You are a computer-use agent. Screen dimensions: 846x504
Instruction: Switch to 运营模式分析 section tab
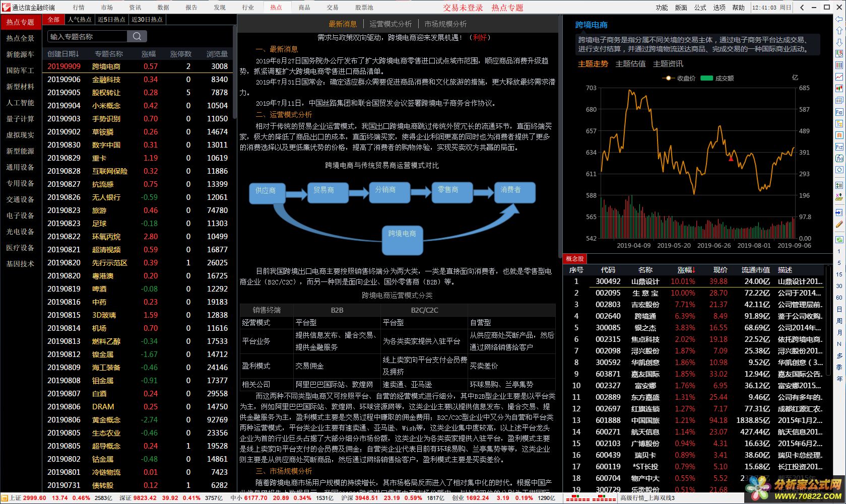(x=391, y=24)
